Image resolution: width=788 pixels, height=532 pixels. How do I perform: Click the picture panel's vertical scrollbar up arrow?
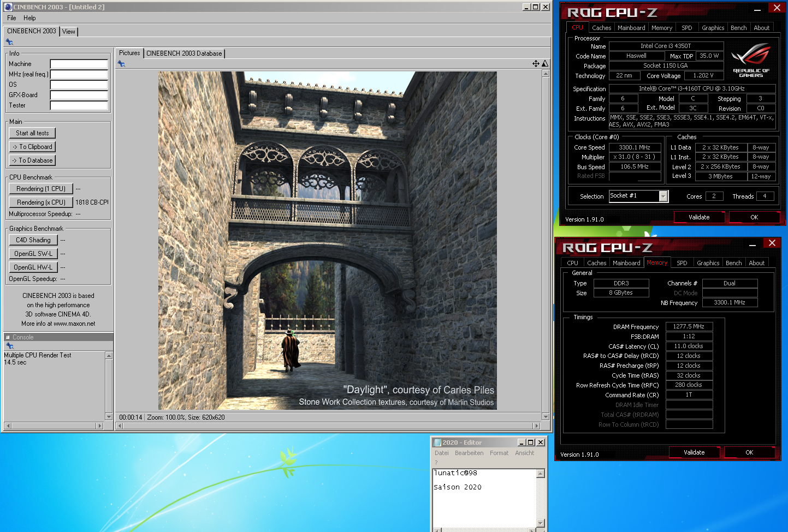pyautogui.click(x=545, y=73)
